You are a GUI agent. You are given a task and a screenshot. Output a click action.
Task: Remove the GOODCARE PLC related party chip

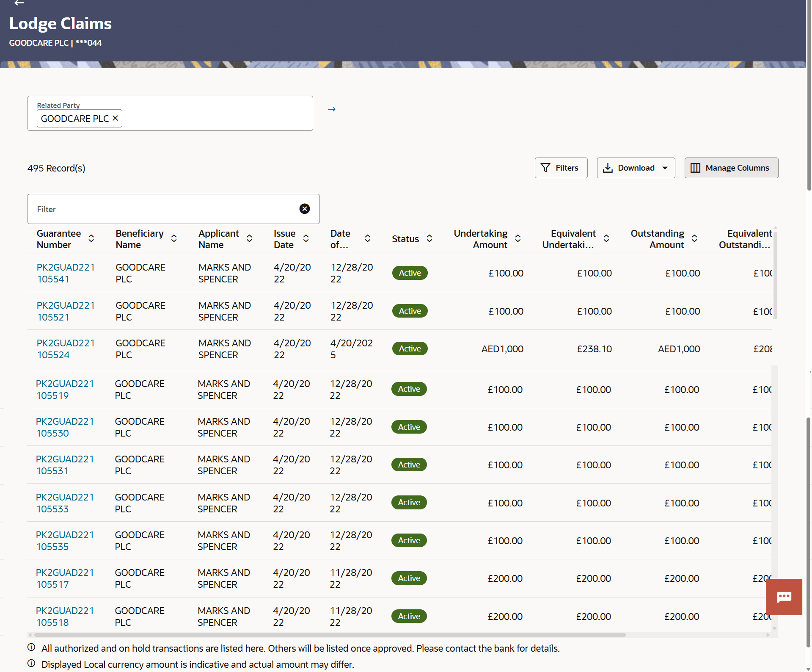coord(115,119)
